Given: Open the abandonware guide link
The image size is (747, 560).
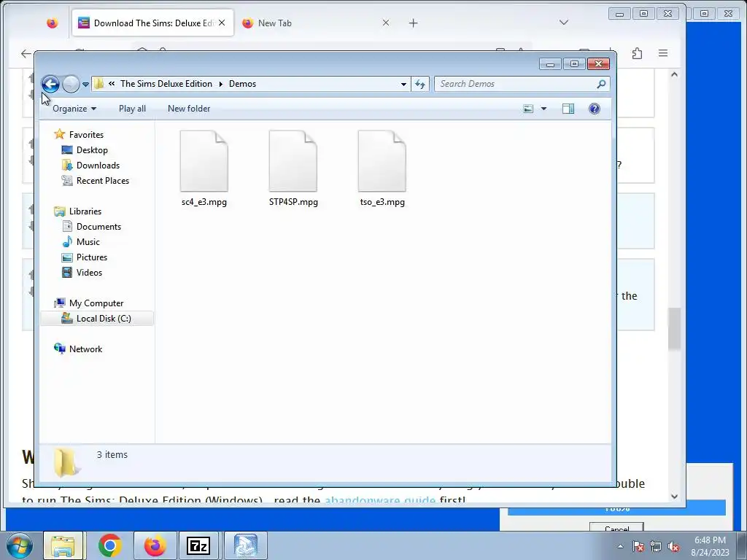Looking at the screenshot, I should tap(379, 499).
